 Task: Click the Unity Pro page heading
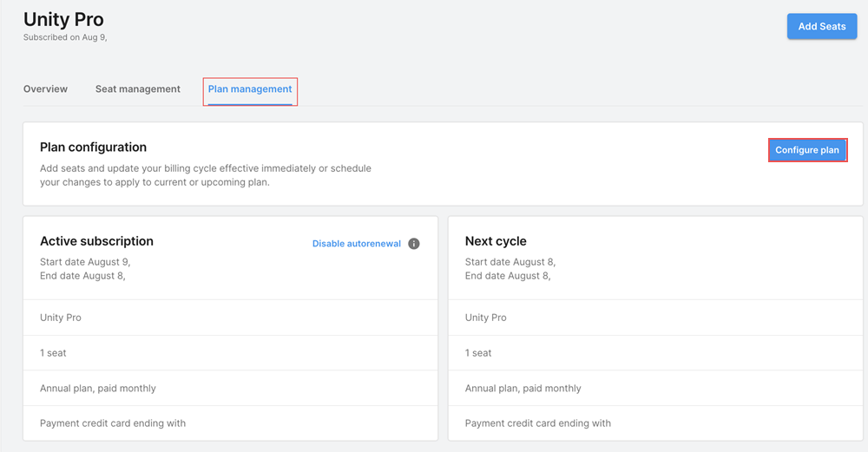point(63,19)
